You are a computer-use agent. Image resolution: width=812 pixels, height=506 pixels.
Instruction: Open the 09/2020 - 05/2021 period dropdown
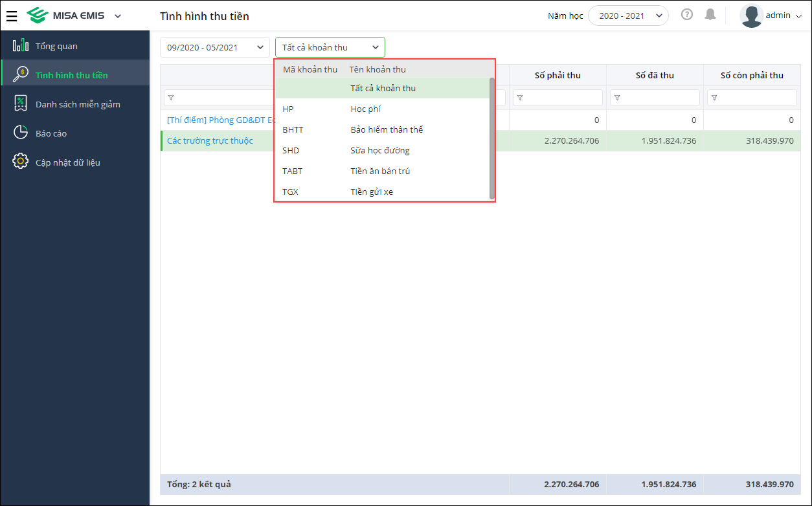click(x=215, y=47)
